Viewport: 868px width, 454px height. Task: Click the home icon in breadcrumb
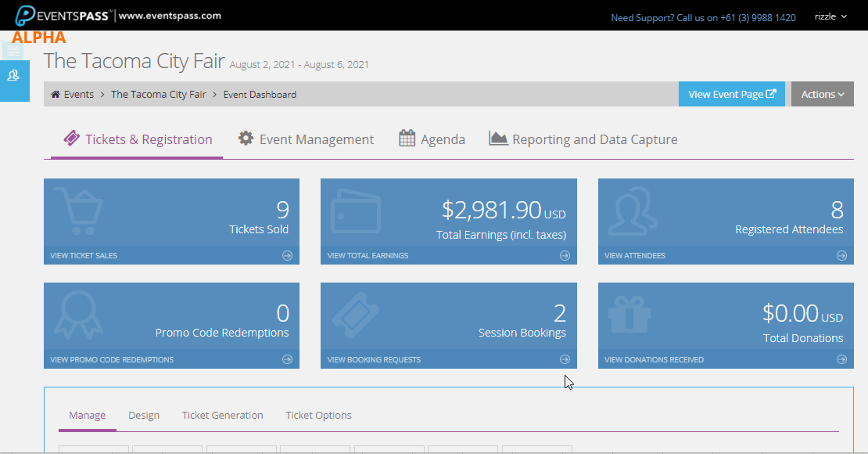coord(56,94)
